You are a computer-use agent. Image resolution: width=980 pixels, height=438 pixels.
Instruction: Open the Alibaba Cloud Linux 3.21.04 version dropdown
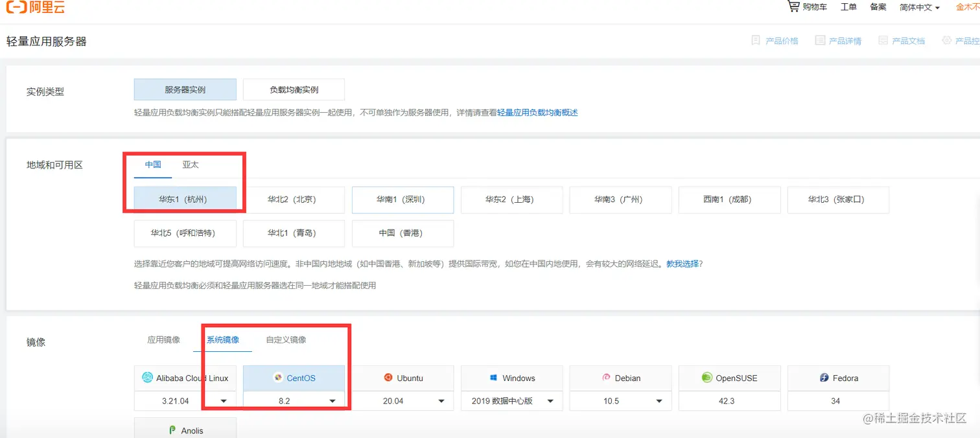pyautogui.click(x=185, y=401)
